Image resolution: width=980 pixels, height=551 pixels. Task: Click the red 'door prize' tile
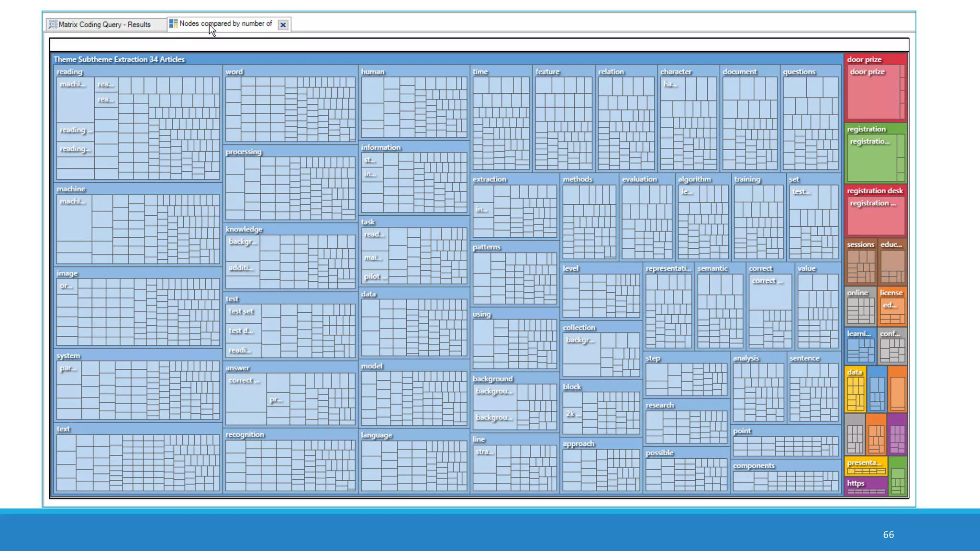tap(876, 87)
